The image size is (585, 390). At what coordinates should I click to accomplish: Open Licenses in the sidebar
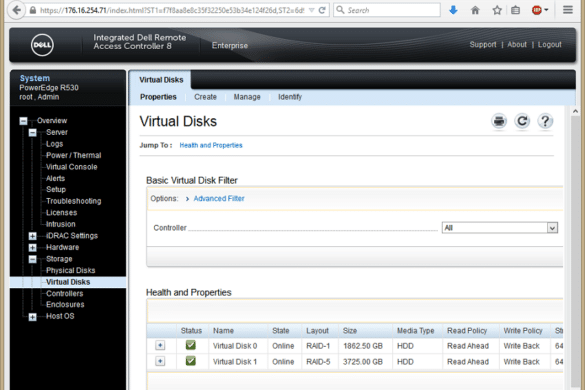(62, 213)
